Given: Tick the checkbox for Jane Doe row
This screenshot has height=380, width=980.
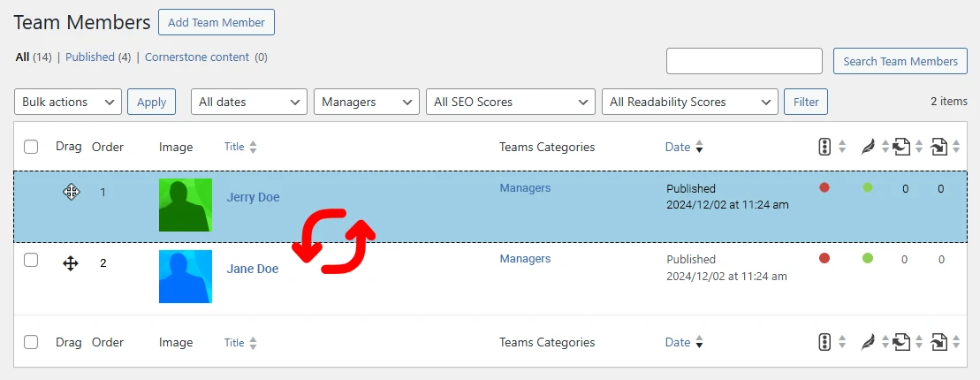Looking at the screenshot, I should pos(31,261).
